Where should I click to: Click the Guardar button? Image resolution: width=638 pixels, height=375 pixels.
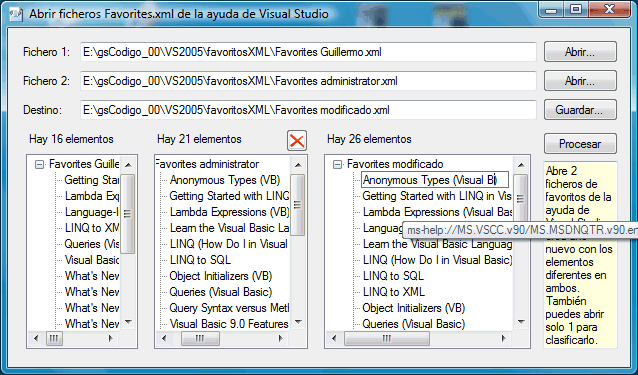click(x=580, y=110)
